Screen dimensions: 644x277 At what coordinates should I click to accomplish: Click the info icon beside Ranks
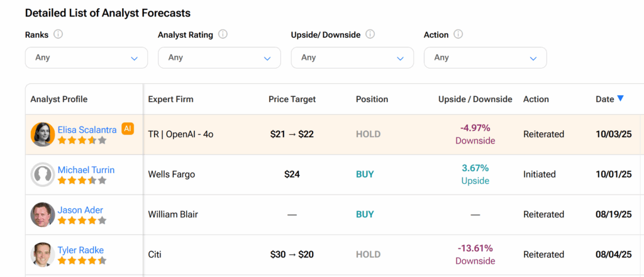[x=58, y=35]
